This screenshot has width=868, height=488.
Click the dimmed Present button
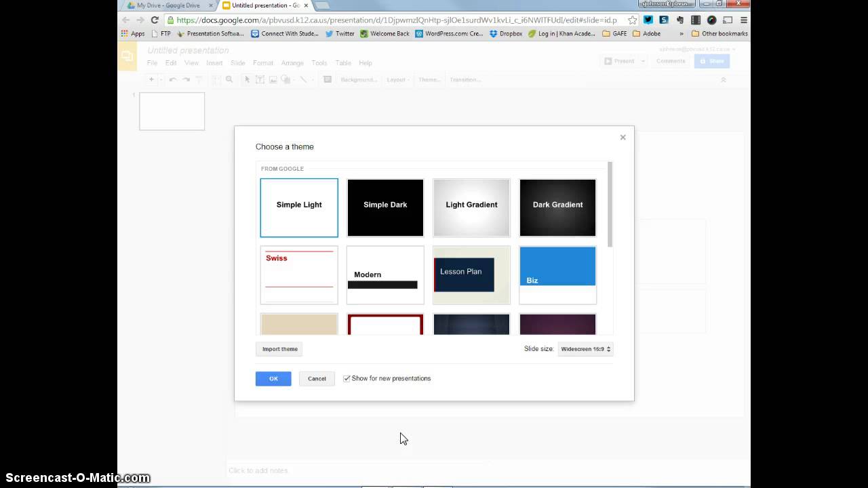pos(619,61)
